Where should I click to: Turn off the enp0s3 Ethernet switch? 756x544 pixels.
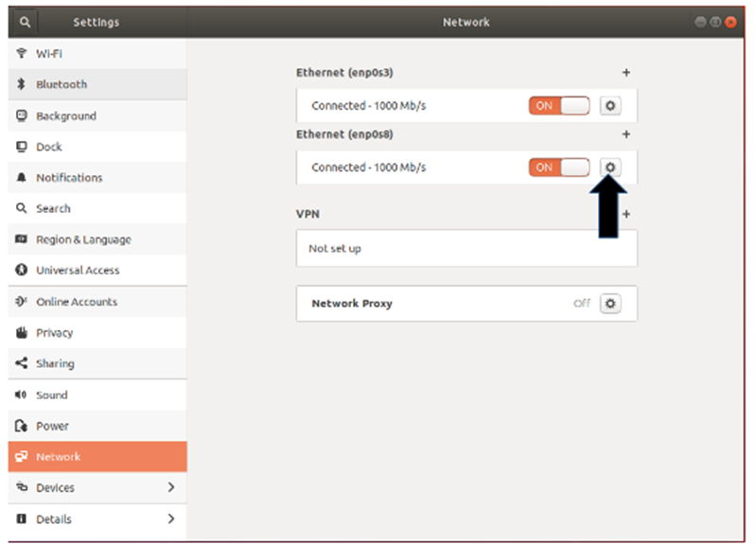tap(558, 106)
